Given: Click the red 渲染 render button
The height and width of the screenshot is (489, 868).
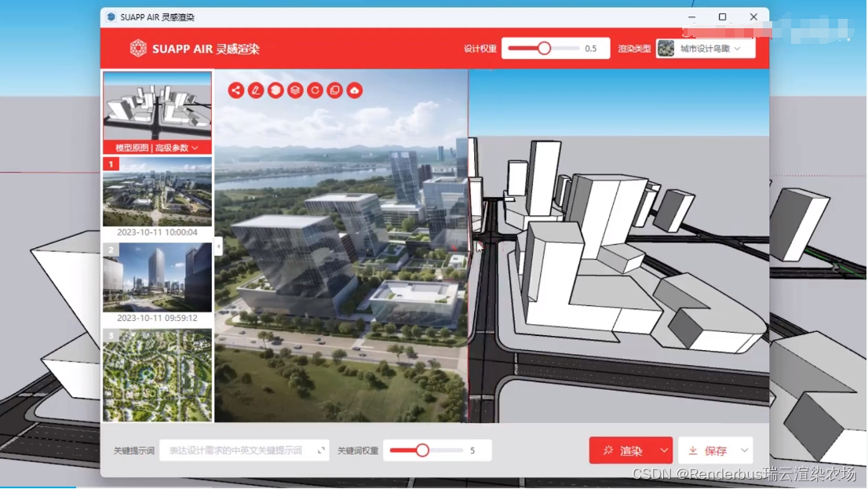Looking at the screenshot, I should pos(623,451).
